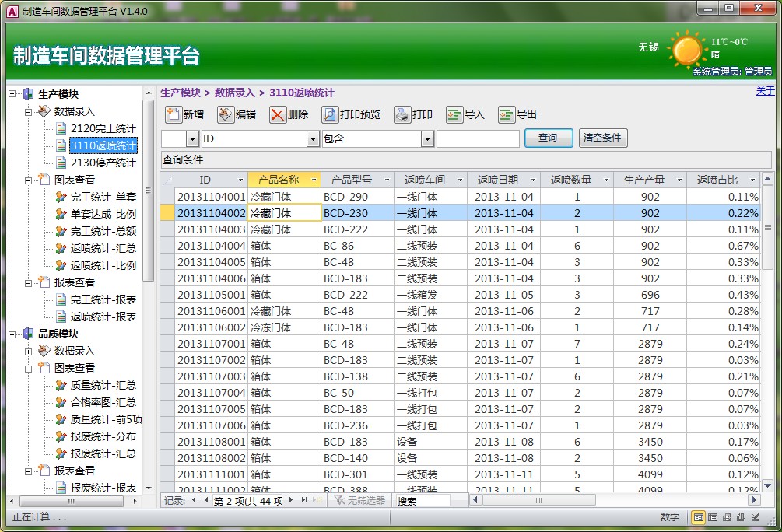
Task: Open the ID query field dropdown
Action: pos(313,138)
